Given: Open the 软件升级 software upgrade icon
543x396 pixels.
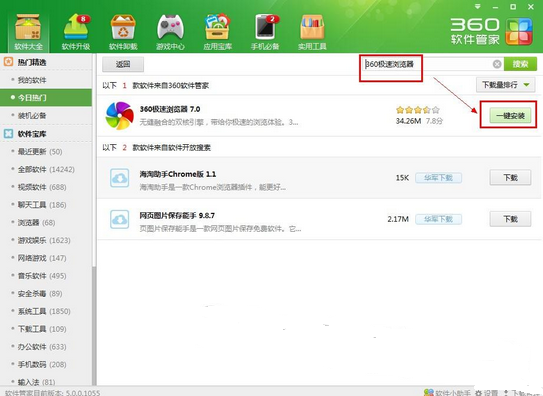Looking at the screenshot, I should point(76,32).
